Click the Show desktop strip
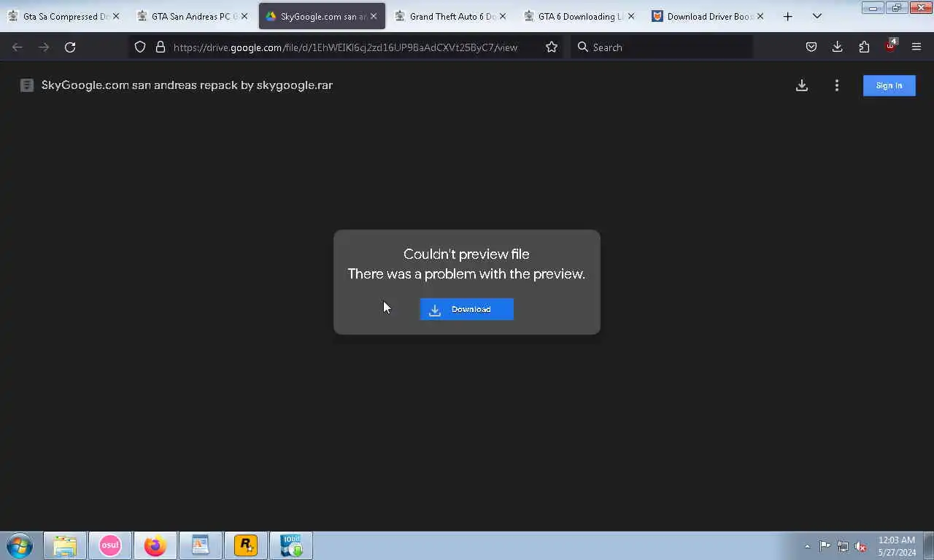Viewport: 934px width, 560px height. [x=928, y=546]
